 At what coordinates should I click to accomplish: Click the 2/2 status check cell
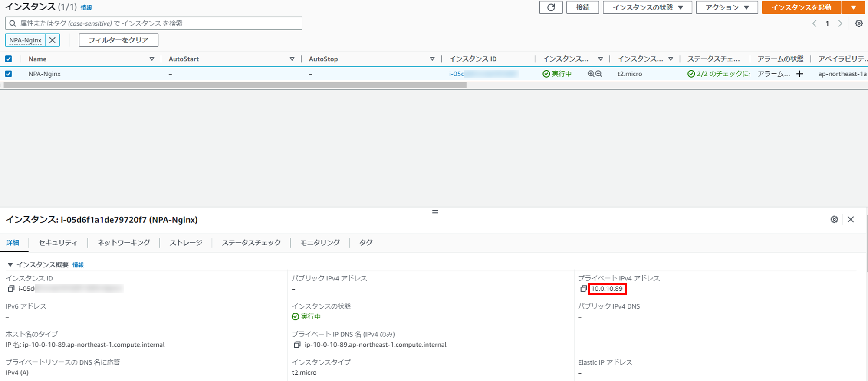point(719,74)
